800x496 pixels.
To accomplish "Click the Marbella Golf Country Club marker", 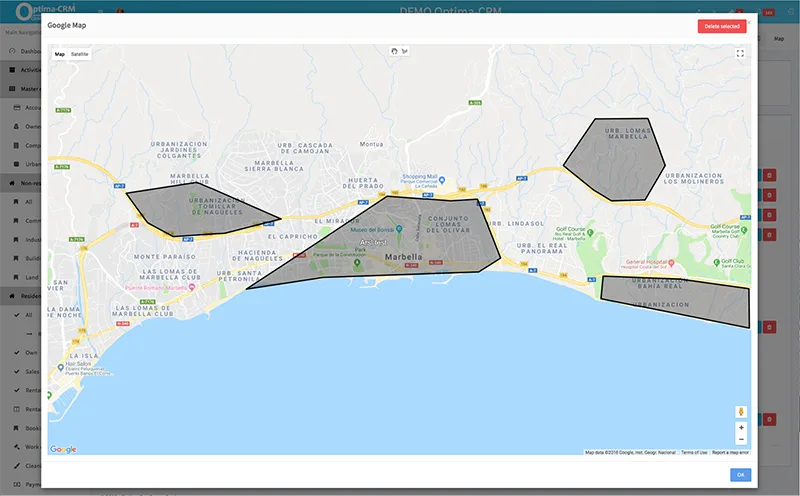I will [x=744, y=230].
